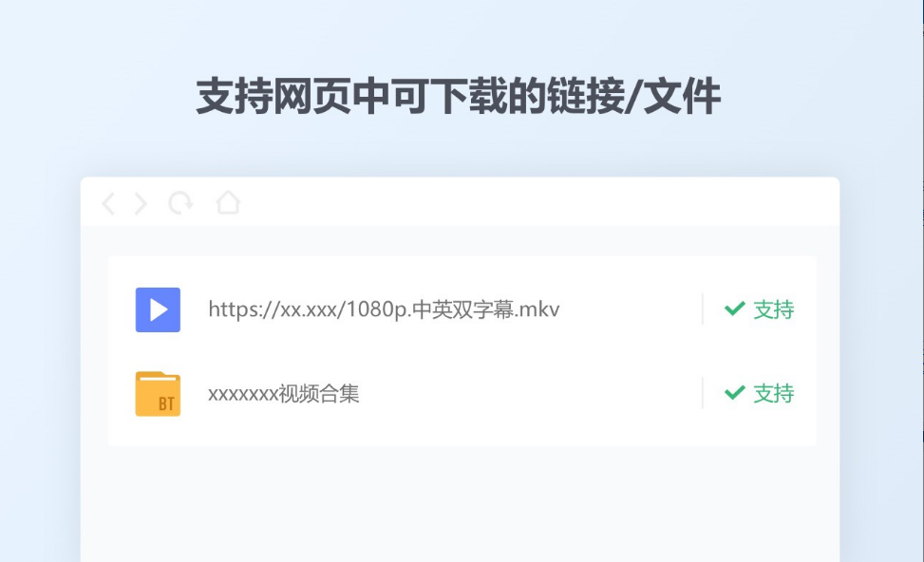Open the https://xx.xxx/1080p.中英双字幕.mkv link
The height and width of the screenshot is (562, 924).
tap(384, 309)
